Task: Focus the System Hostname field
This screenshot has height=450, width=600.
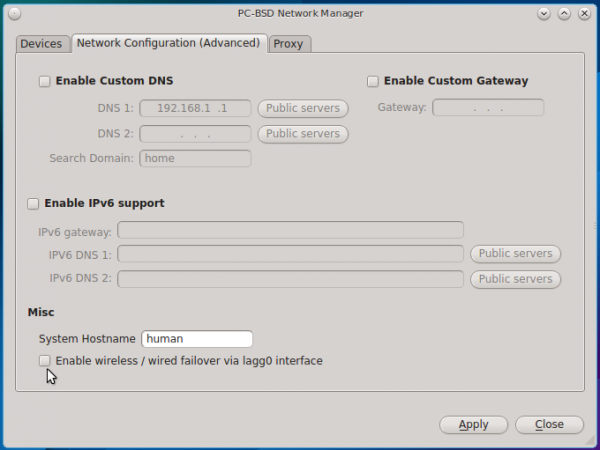Action: point(197,339)
